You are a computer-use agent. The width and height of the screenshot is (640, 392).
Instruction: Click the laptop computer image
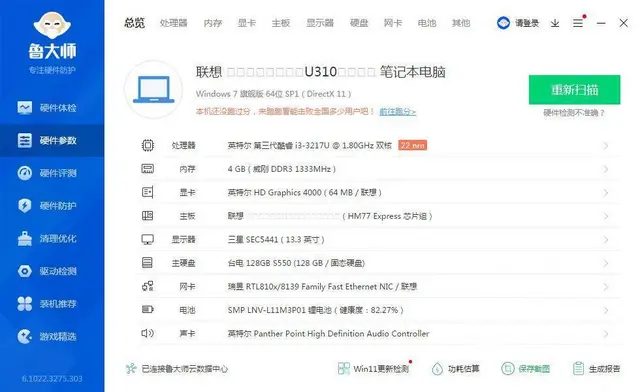tap(153, 89)
